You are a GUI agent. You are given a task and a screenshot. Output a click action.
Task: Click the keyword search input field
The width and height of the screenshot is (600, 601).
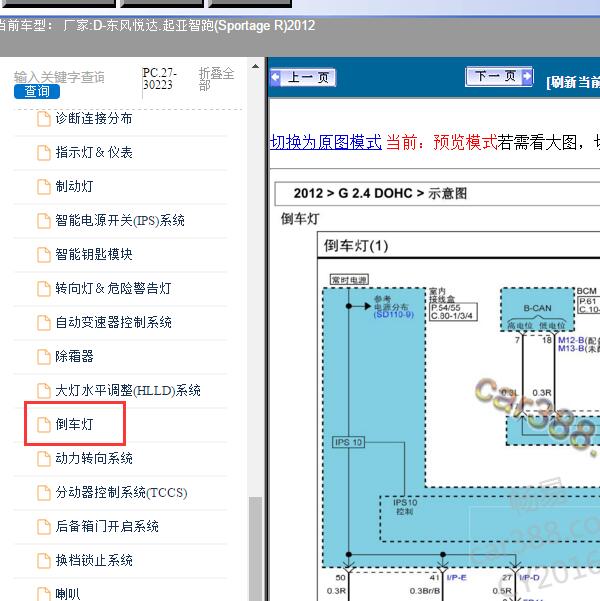[59, 77]
